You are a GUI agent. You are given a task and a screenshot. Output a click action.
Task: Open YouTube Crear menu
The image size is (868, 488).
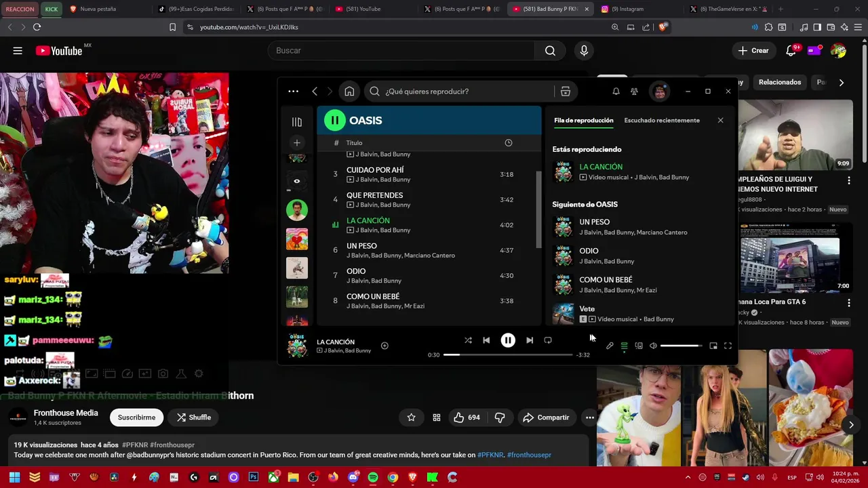tap(753, 51)
